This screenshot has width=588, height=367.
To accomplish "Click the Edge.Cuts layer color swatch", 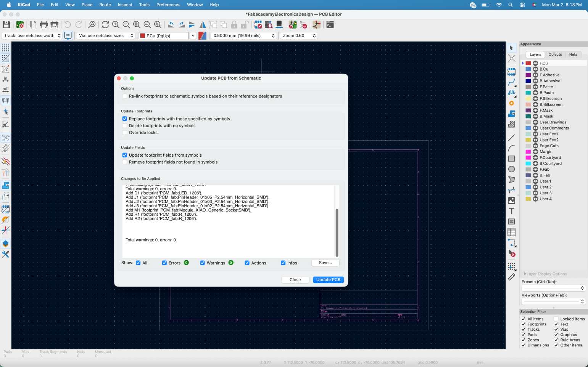I will point(528,146).
